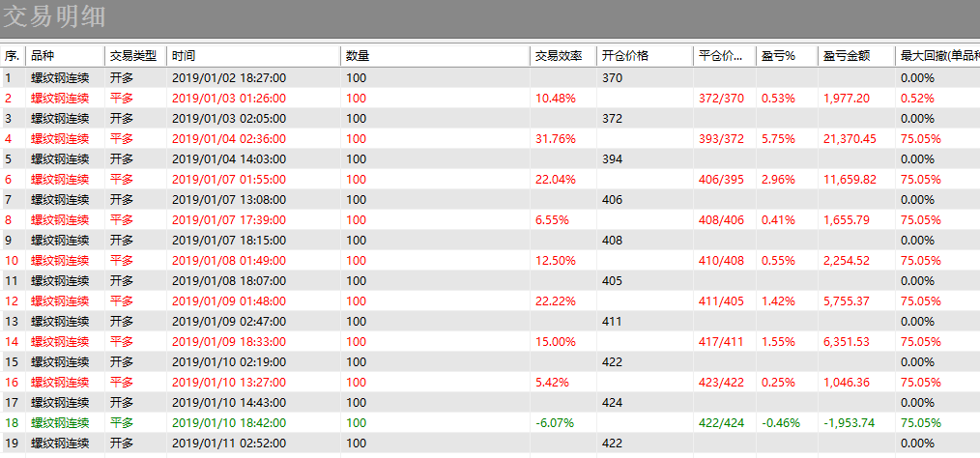Select time cell 2019/01/11 02:52:00
Image resolution: width=980 pixels, height=458 pixels.
click(x=229, y=444)
